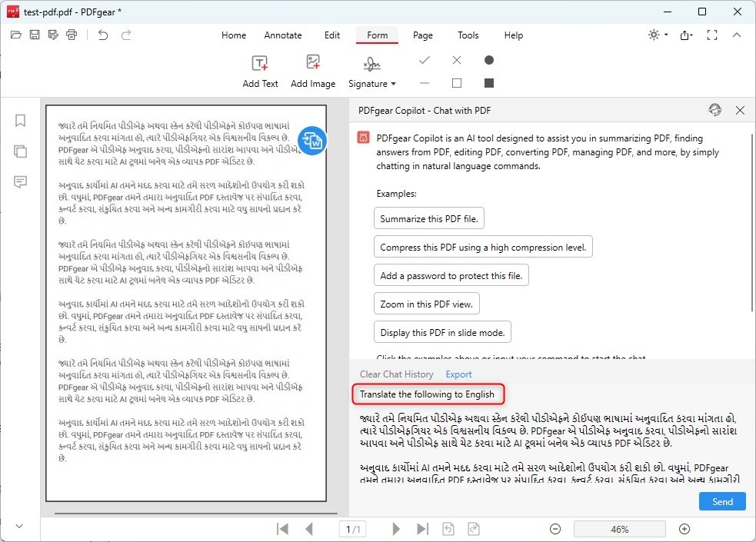Select the filled dot form stamp

pos(489,58)
